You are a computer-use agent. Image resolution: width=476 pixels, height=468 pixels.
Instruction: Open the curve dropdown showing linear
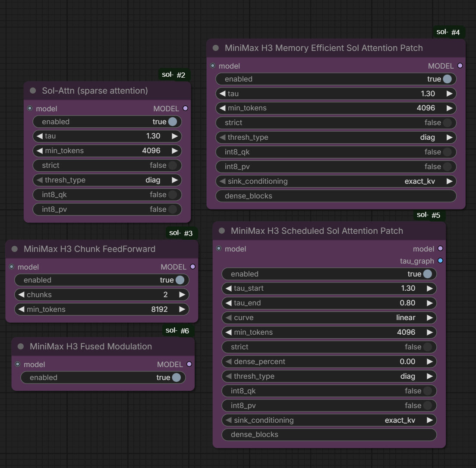point(329,317)
